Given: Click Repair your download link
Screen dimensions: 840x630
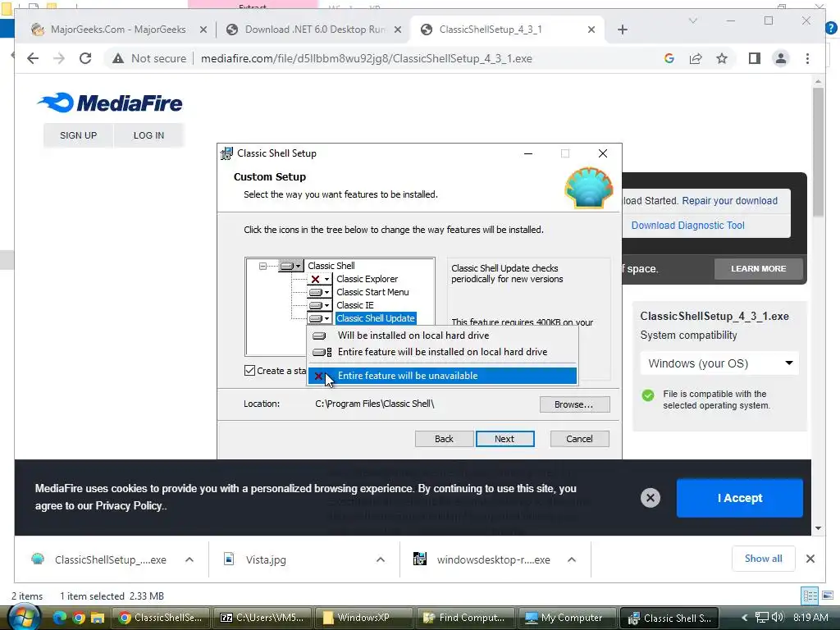Looking at the screenshot, I should click(729, 201).
